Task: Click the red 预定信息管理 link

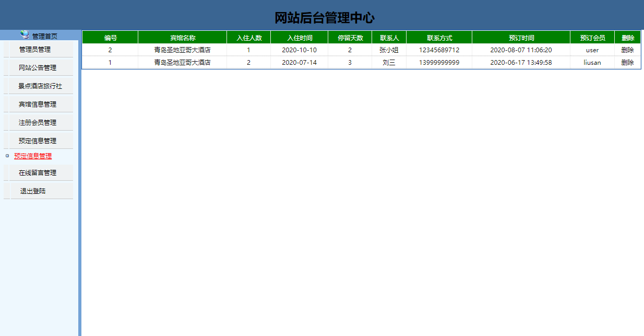Action: [32, 156]
